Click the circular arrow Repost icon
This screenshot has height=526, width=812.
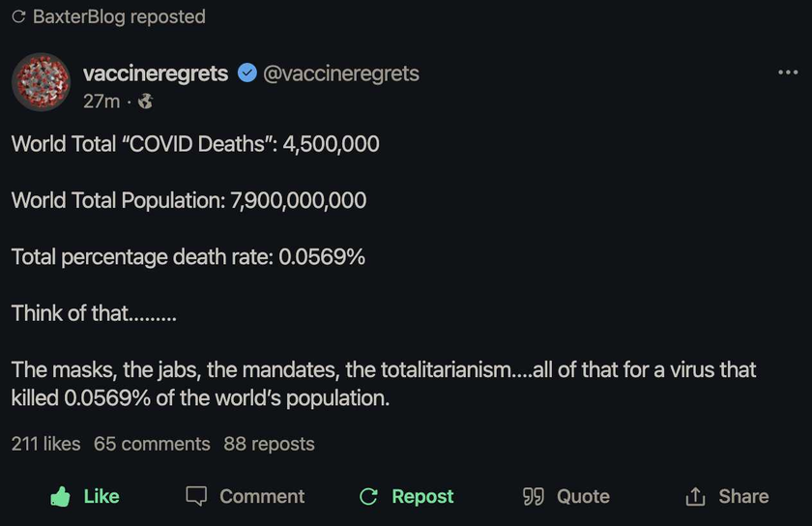click(x=368, y=496)
